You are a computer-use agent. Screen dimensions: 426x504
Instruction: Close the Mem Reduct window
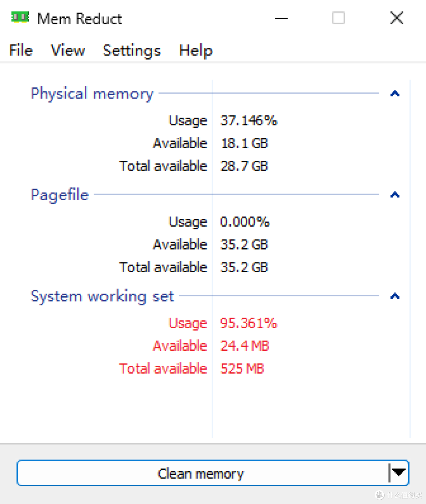click(396, 18)
